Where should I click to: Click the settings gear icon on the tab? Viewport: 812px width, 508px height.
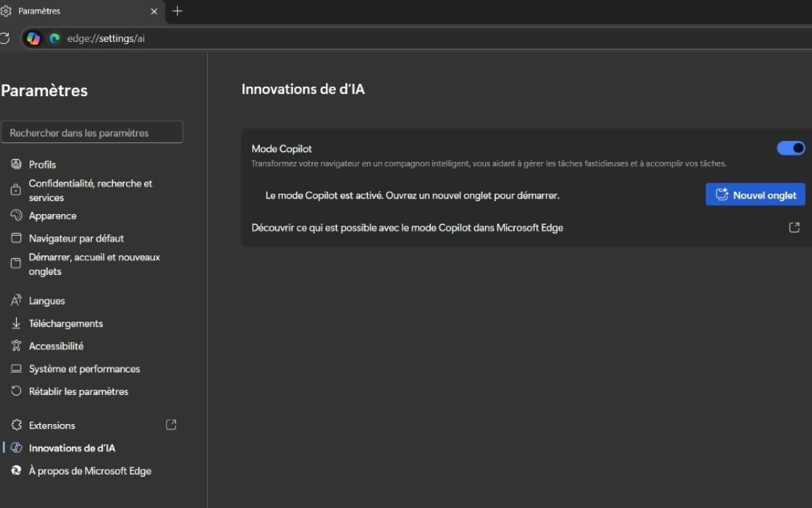pos(6,12)
